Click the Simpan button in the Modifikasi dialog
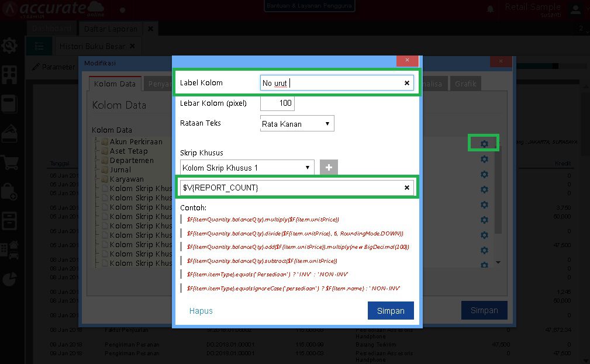The image size is (590, 364). point(390,311)
